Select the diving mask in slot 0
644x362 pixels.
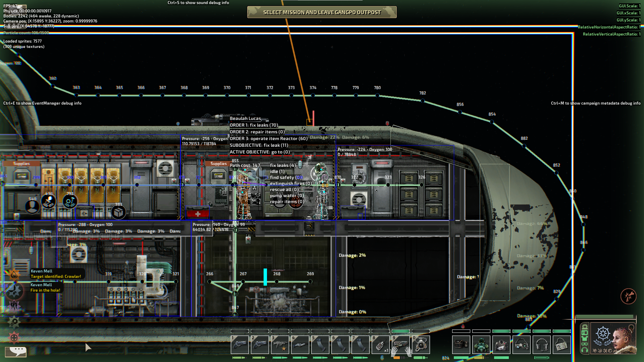click(x=421, y=345)
